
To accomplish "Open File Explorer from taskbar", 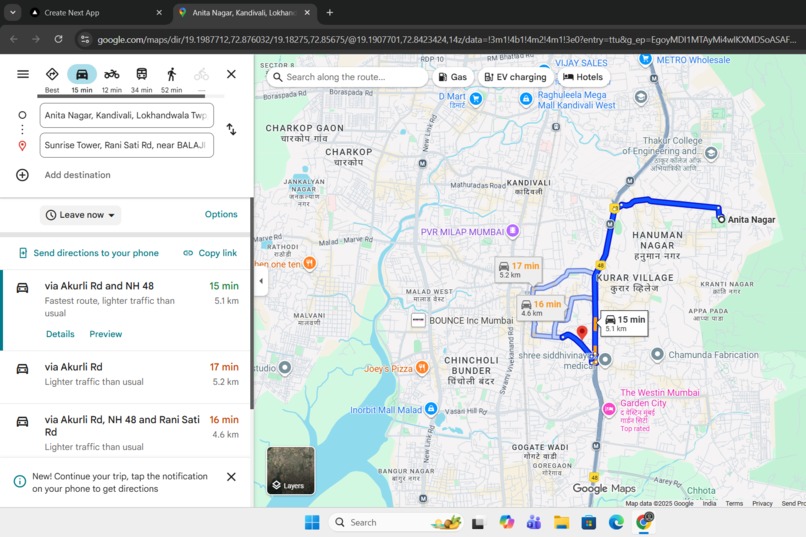I will pyautogui.click(x=561, y=522).
